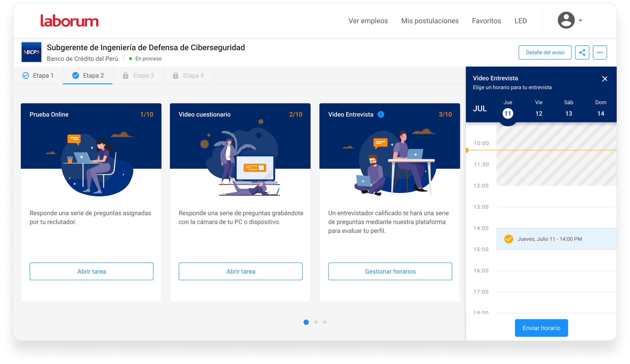Click Gestionar horarios button

(x=390, y=271)
